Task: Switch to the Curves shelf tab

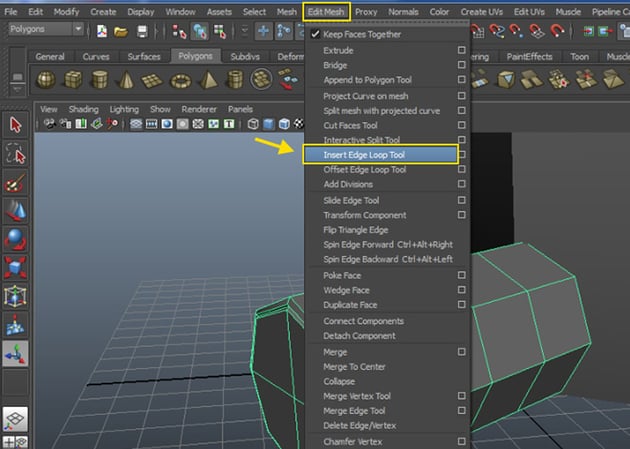Action: [96, 57]
